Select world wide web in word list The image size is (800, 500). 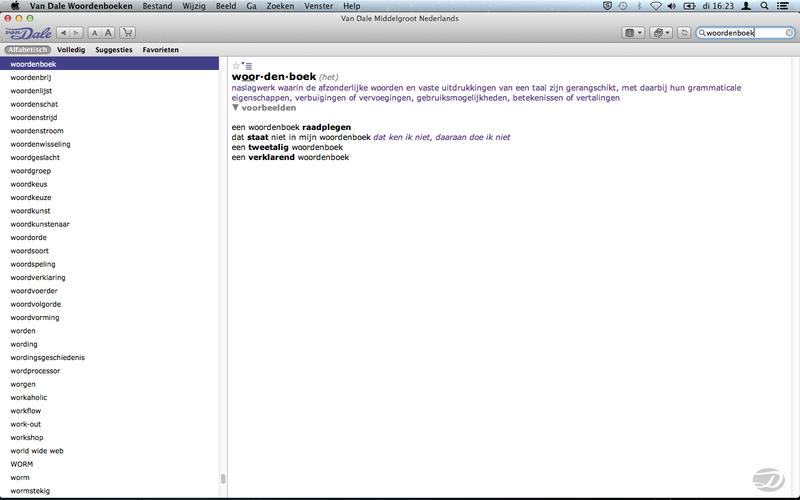tap(109, 451)
